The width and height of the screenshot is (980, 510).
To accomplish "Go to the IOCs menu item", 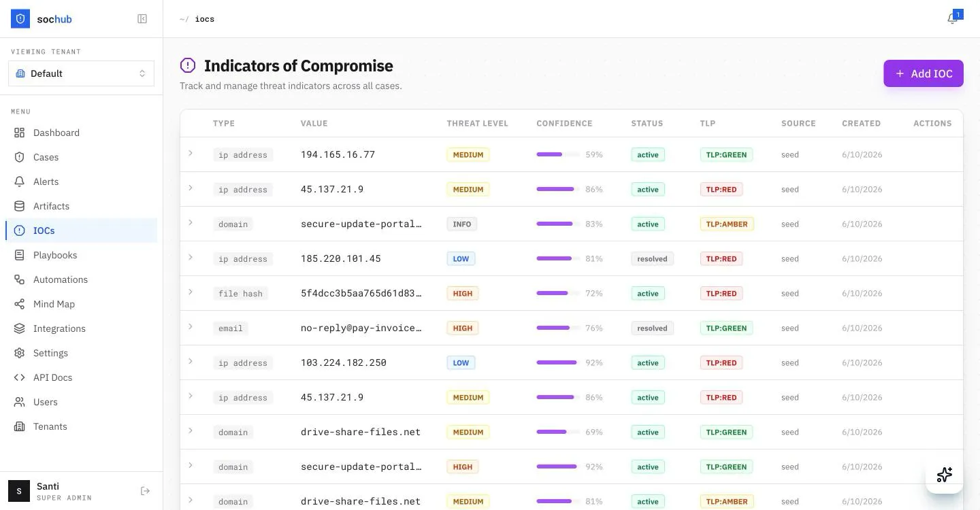I will 81,231.
